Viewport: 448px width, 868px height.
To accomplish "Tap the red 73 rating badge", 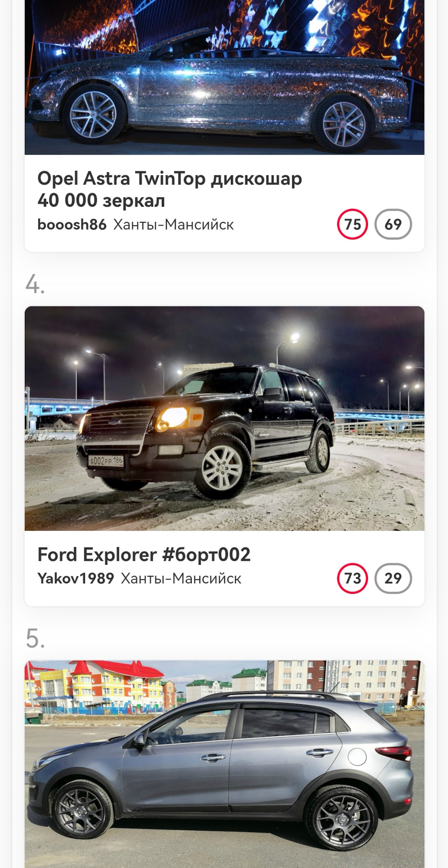I will pos(353,578).
